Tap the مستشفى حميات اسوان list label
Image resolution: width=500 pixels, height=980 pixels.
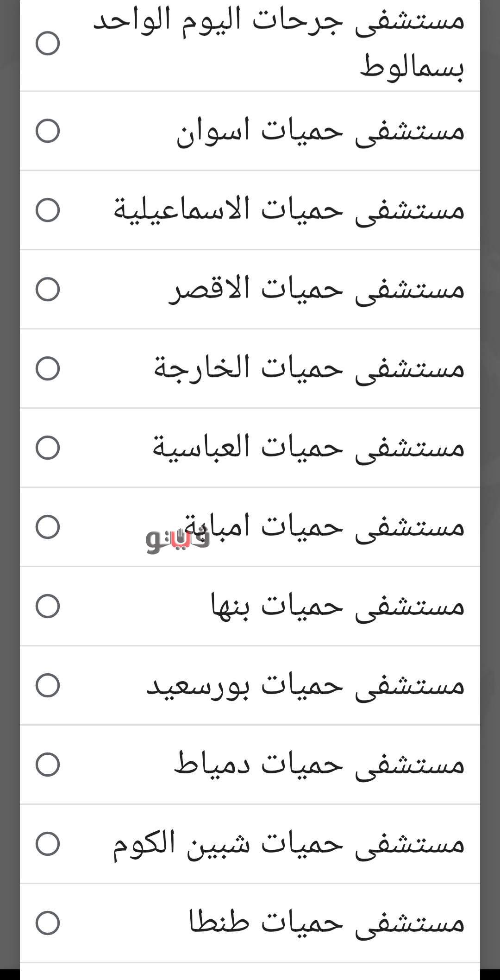point(320,131)
